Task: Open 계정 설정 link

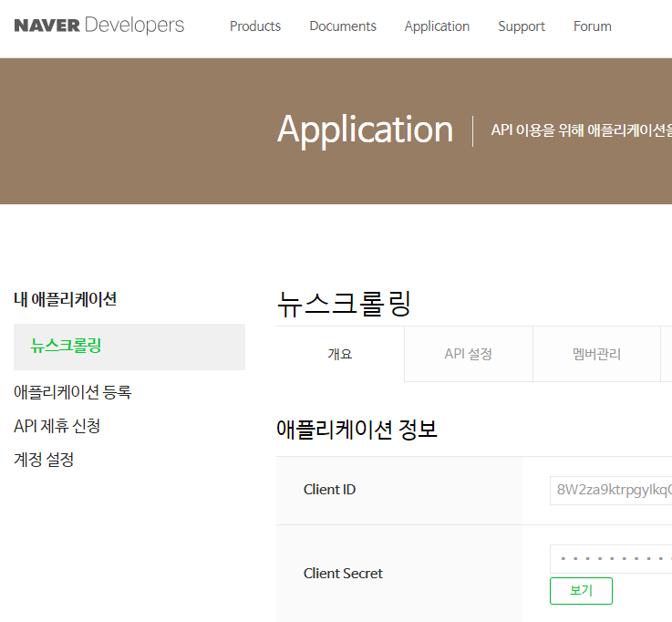Action: point(44,460)
